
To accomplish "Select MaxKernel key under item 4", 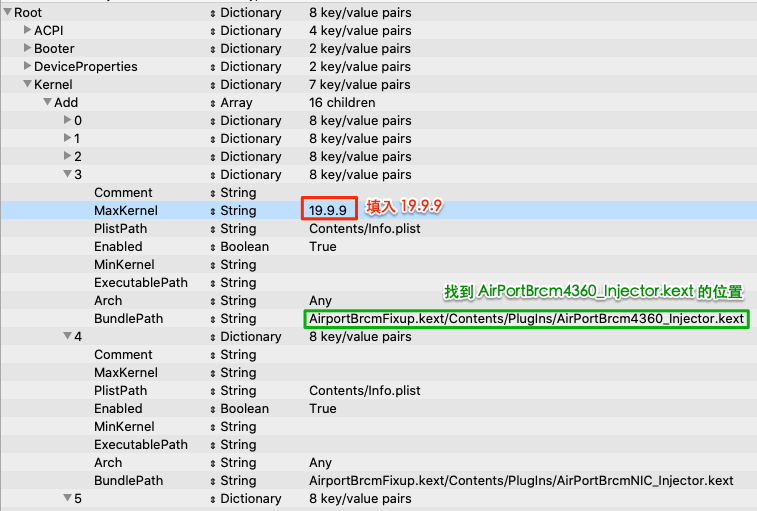I will tap(126, 372).
